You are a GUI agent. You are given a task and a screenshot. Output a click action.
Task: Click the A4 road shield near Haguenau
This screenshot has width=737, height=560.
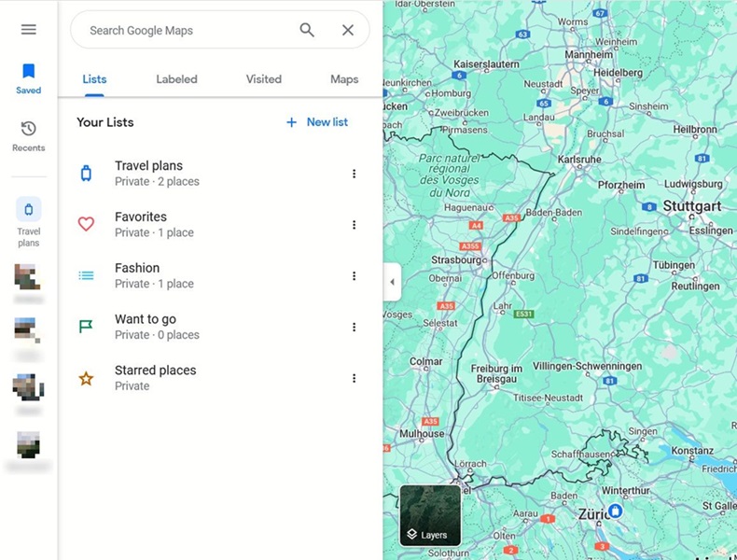click(476, 226)
